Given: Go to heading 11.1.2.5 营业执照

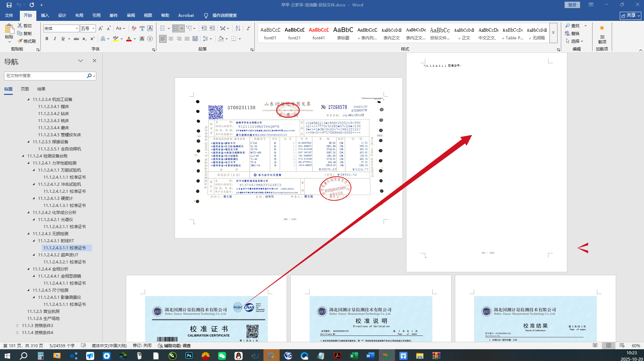Looking at the screenshot, I should coord(43,311).
